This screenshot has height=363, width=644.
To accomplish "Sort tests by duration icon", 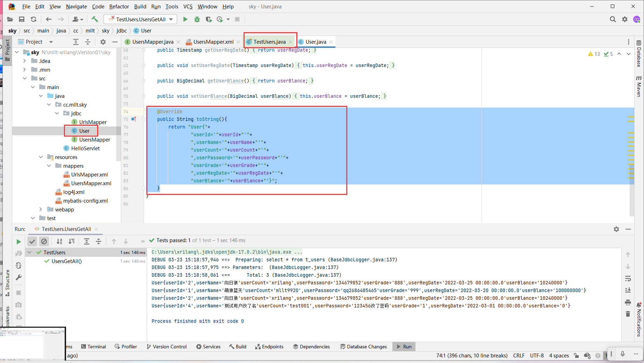I will [72, 241].
